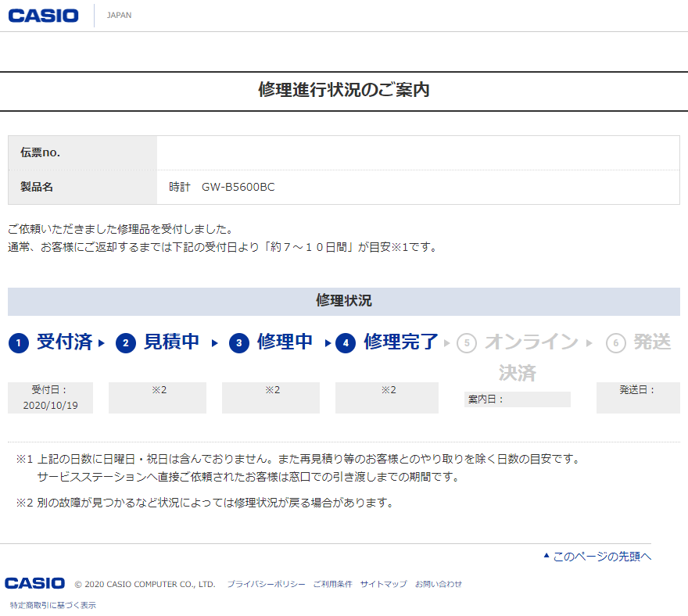Image resolution: width=688 pixels, height=616 pixels.
Task: Open the サイトマップ footer link
Action: (383, 584)
